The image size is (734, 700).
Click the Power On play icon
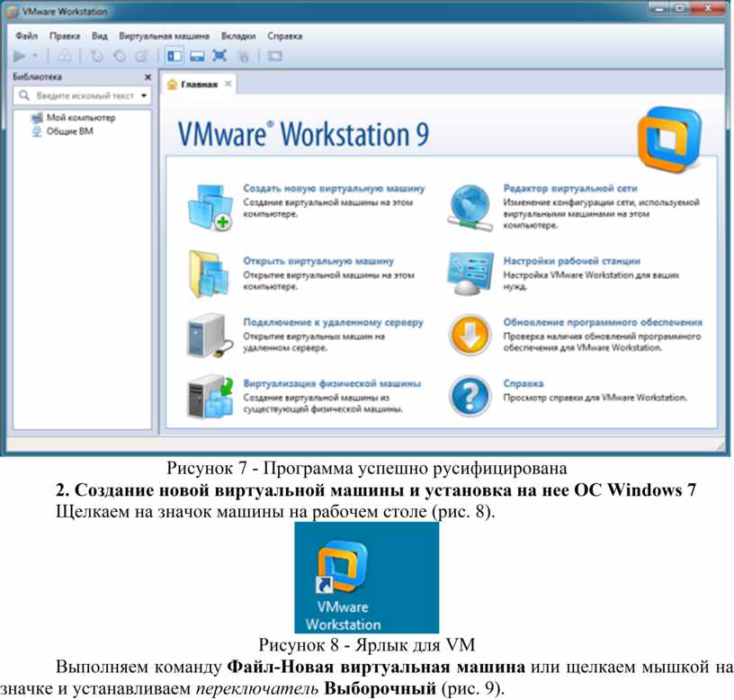click(x=19, y=57)
